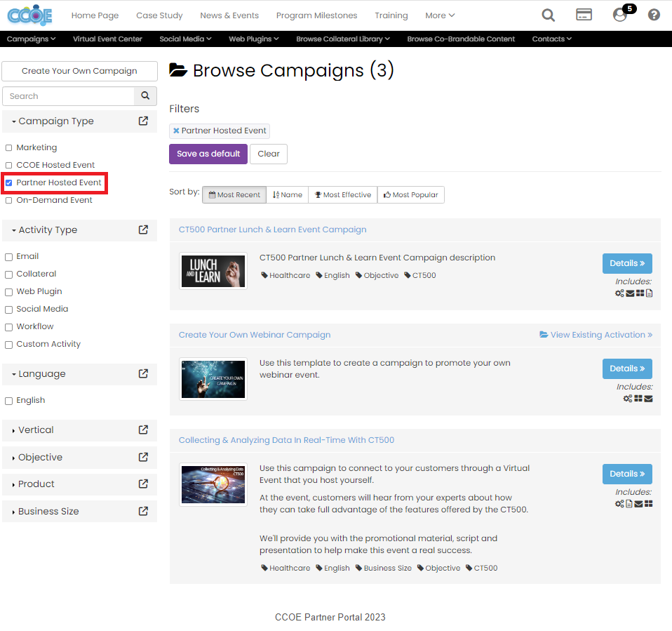The image size is (672, 631).
Task: Check the CCOE Hosted Event checkbox
Action: pos(8,165)
